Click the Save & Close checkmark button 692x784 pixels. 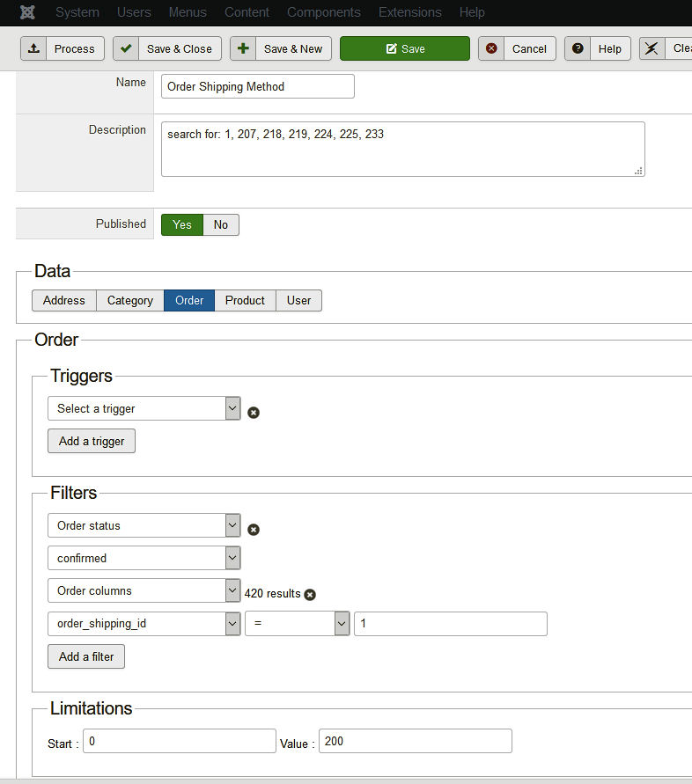click(x=167, y=48)
